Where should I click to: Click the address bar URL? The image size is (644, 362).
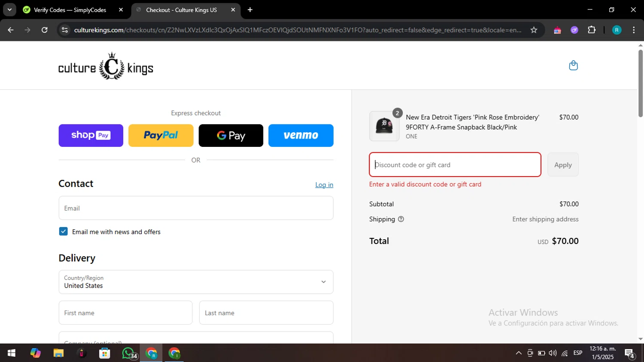(x=298, y=30)
